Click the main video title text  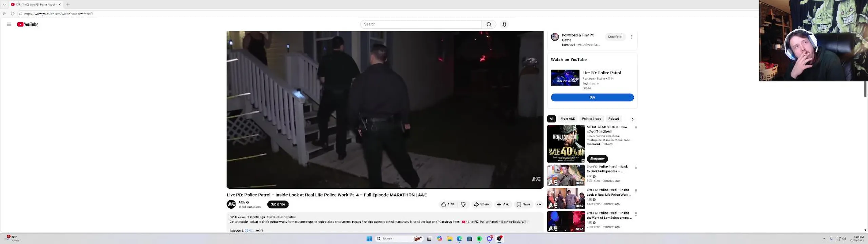(x=327, y=195)
